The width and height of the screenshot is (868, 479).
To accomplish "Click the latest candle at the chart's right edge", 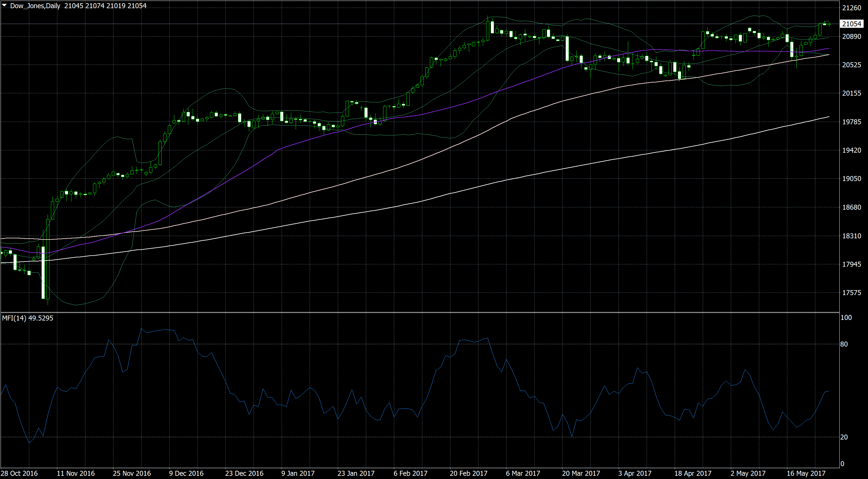I will coord(829,24).
